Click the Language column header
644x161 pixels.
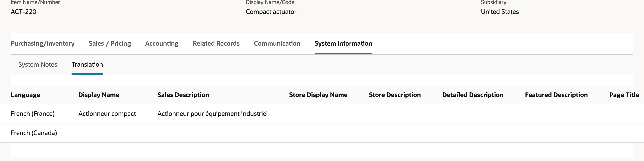point(25,95)
